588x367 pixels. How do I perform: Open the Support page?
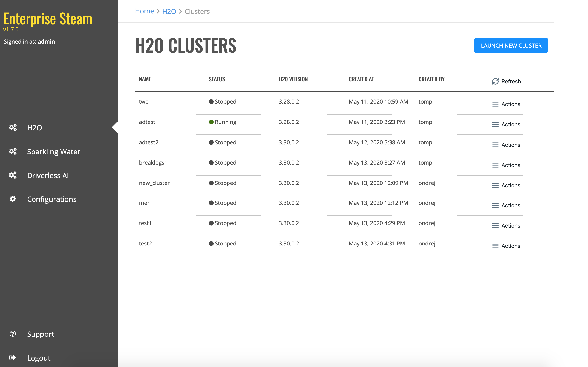click(40, 334)
